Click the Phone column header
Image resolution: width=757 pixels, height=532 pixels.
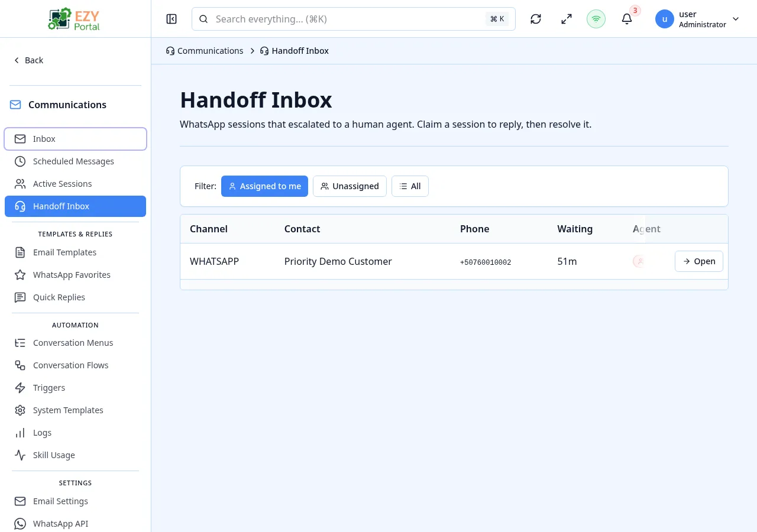tap(475, 229)
